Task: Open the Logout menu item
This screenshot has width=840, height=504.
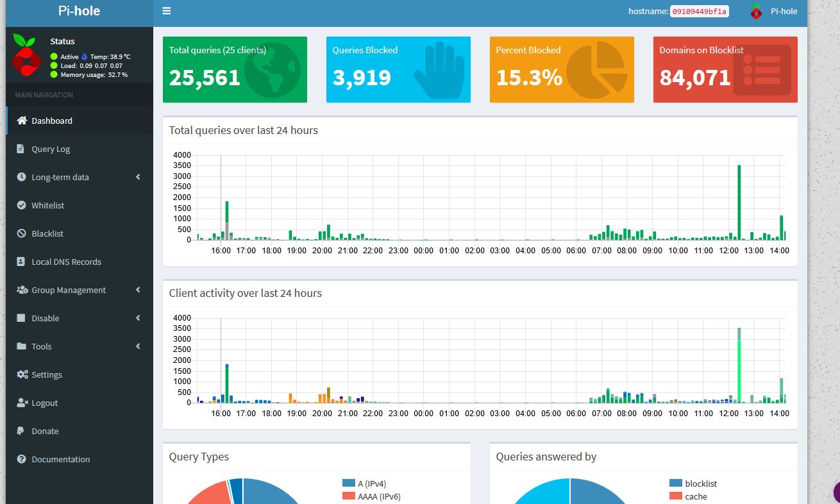Action: tap(44, 403)
